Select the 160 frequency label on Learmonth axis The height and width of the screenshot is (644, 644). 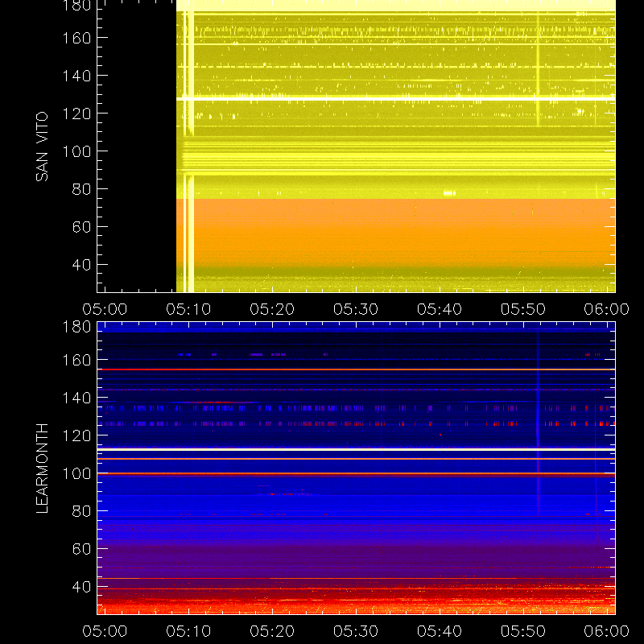(76, 360)
